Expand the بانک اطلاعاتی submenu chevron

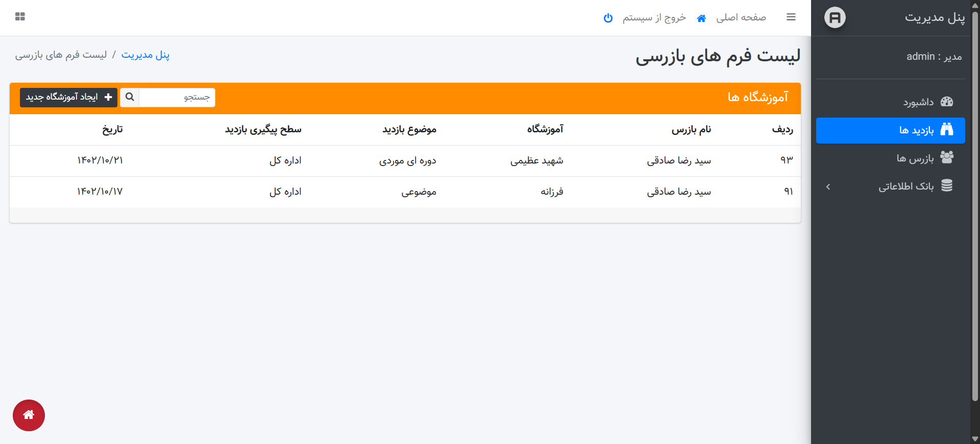point(828,187)
